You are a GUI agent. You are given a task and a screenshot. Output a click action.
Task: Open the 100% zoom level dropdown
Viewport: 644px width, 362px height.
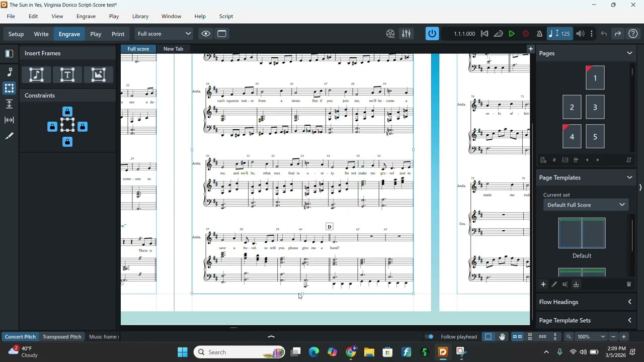coord(591,337)
